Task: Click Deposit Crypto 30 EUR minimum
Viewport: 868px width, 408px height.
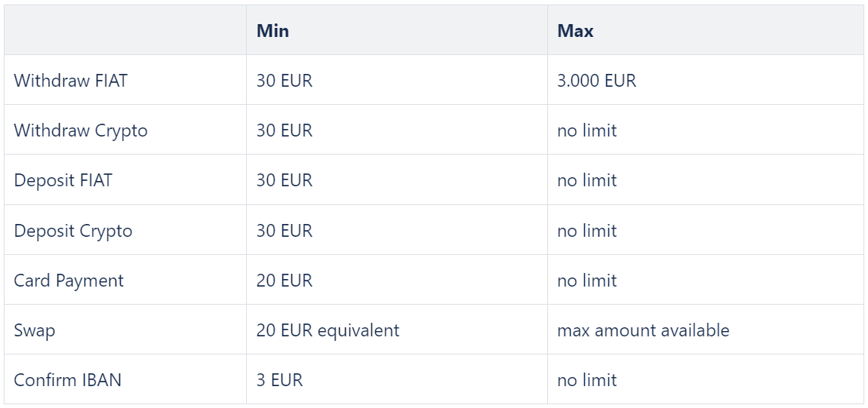Action: coord(285,230)
